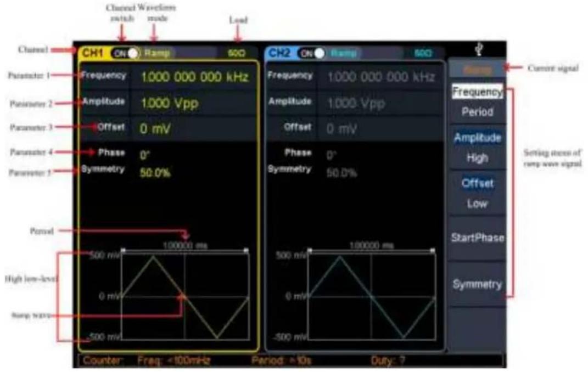The image size is (588, 372).
Task: Click CH1 period readout above graph
Action: pos(185,246)
